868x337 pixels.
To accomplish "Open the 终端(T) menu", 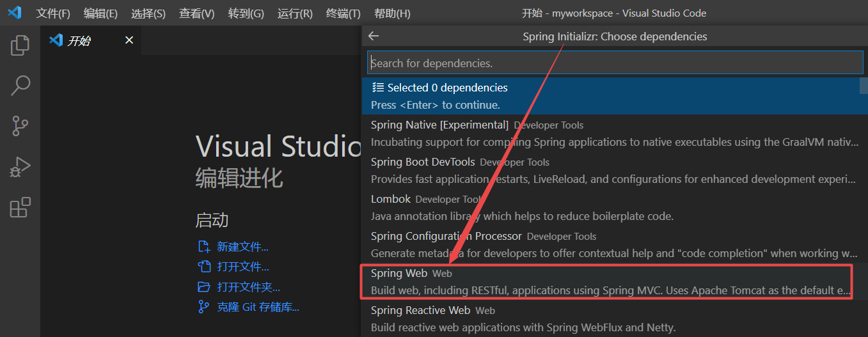I will (343, 13).
